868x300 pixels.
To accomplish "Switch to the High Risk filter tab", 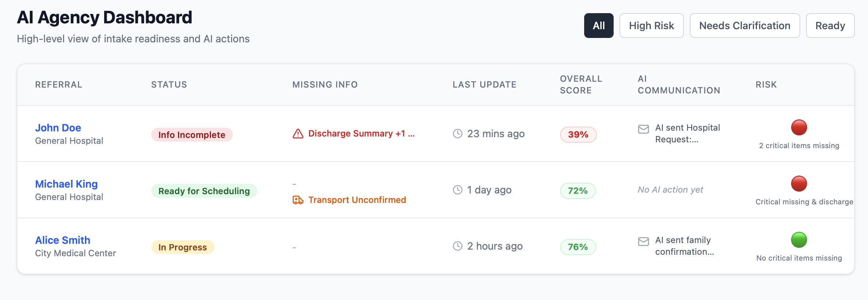I will 651,26.
